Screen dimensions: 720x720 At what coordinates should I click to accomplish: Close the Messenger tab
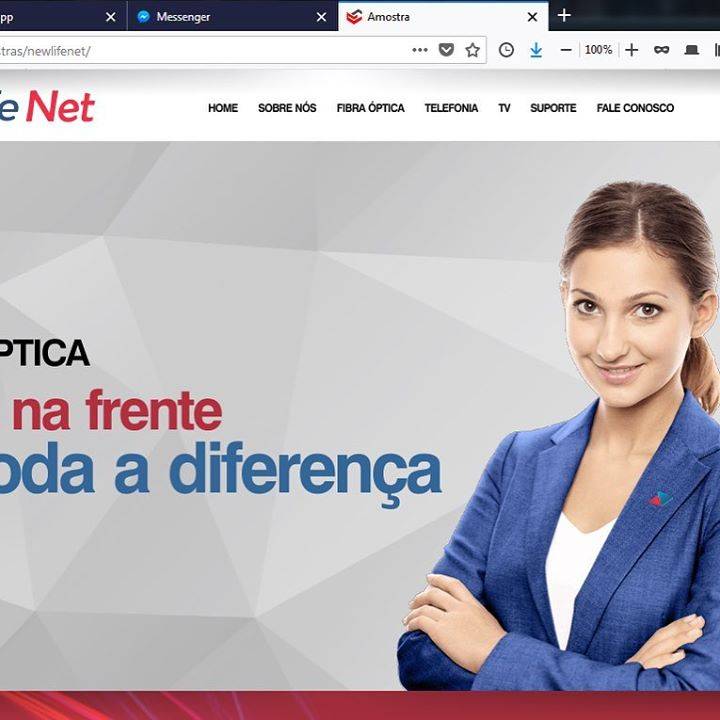(321, 17)
